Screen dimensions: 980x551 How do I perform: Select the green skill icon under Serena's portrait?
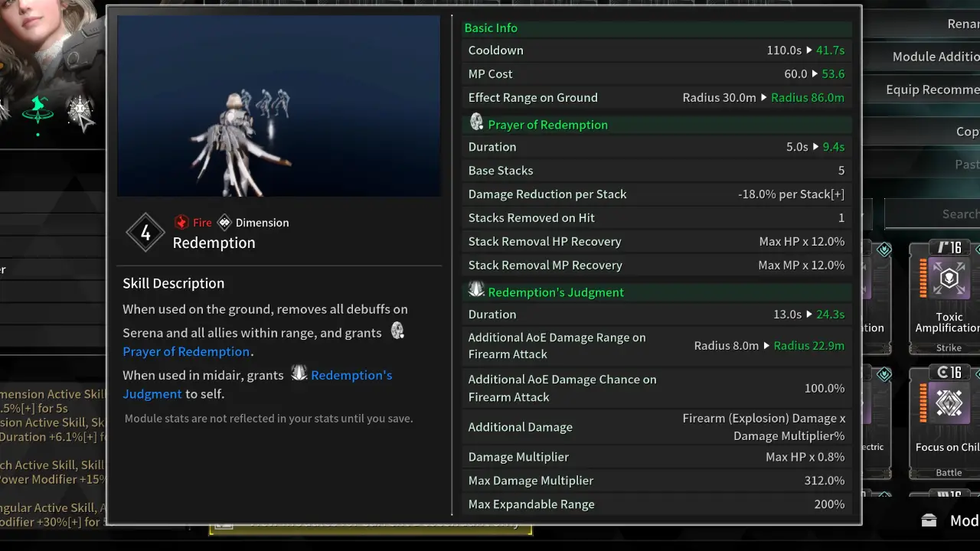click(x=38, y=110)
